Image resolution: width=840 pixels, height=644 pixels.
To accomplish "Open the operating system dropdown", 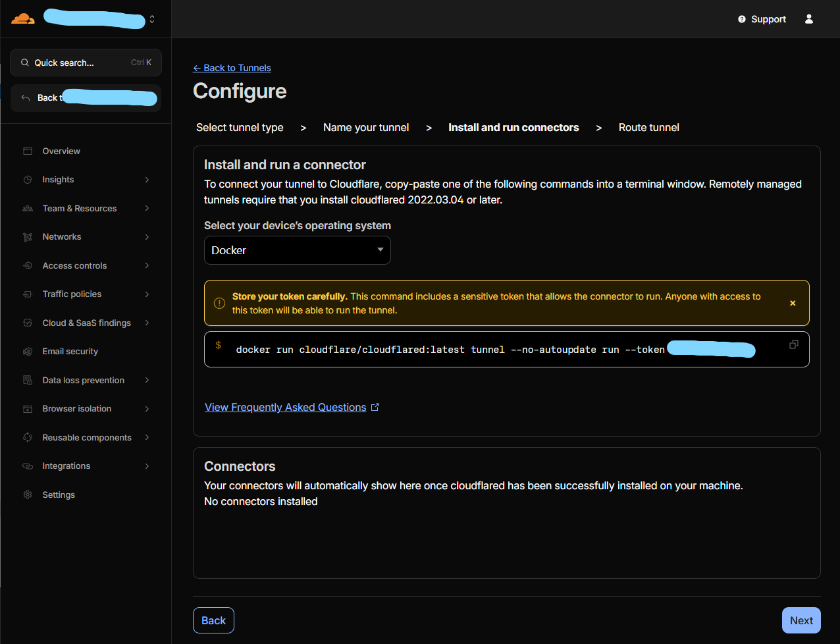I will click(x=297, y=250).
